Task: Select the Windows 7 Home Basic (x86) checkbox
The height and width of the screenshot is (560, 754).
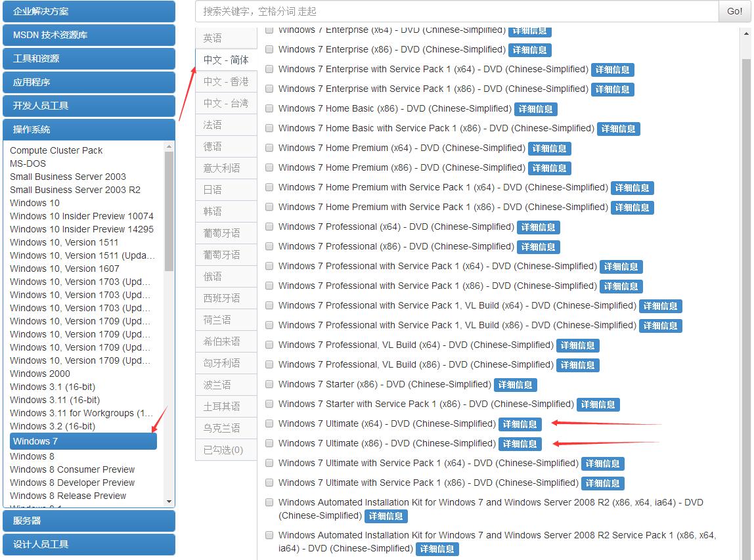Action: coord(269,108)
